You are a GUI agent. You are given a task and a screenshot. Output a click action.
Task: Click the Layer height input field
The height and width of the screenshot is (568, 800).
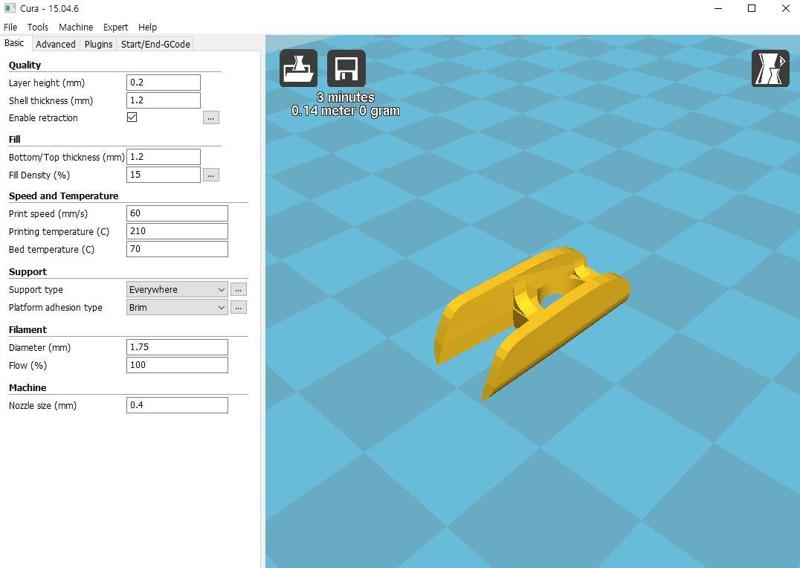pos(163,83)
